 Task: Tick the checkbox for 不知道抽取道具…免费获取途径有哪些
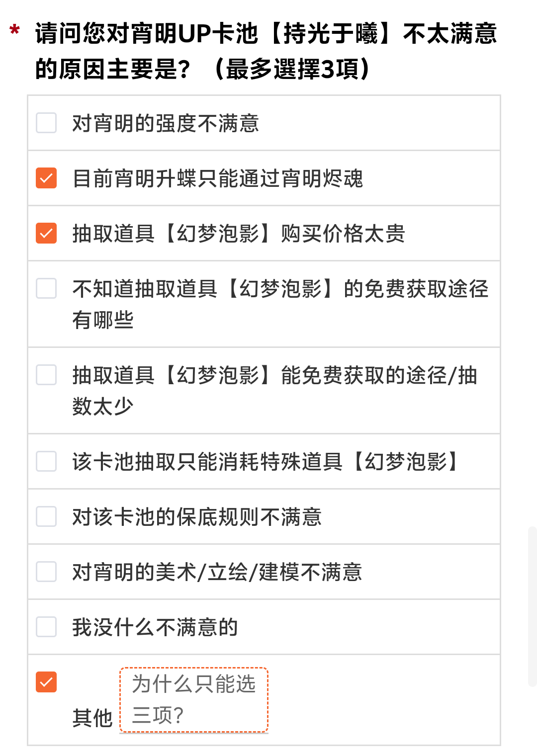click(x=46, y=288)
